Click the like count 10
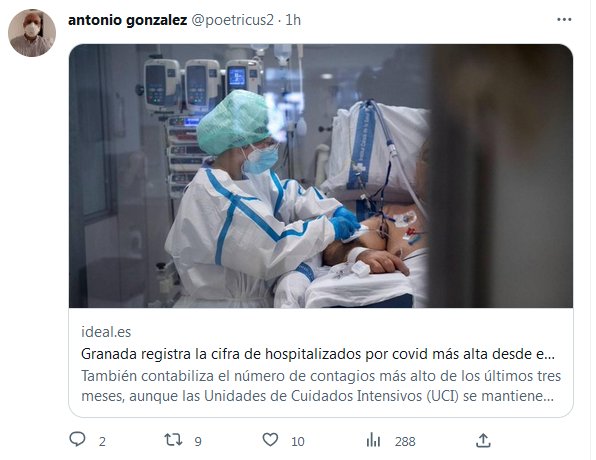Screen dimensions: 596x460 click(x=298, y=442)
